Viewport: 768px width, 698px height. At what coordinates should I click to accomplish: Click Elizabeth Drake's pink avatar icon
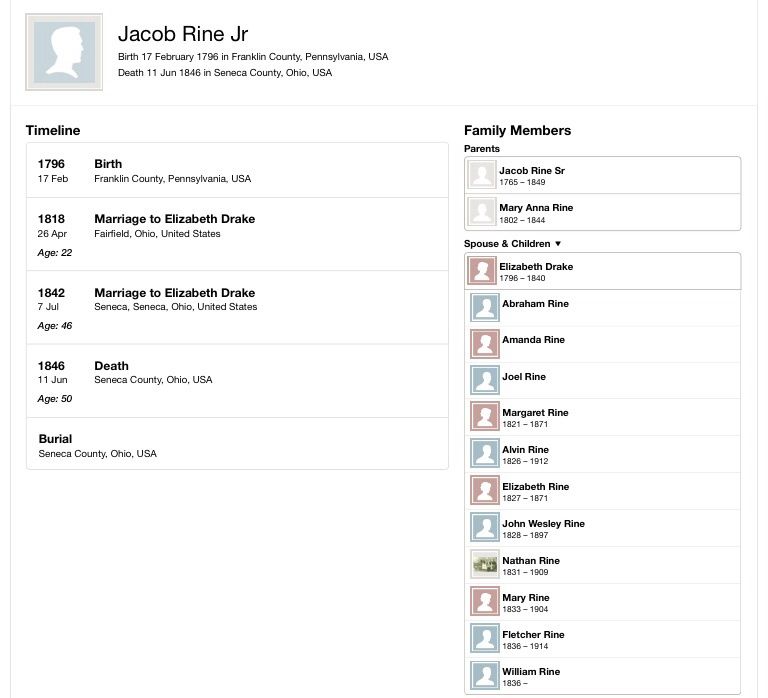pos(482,271)
